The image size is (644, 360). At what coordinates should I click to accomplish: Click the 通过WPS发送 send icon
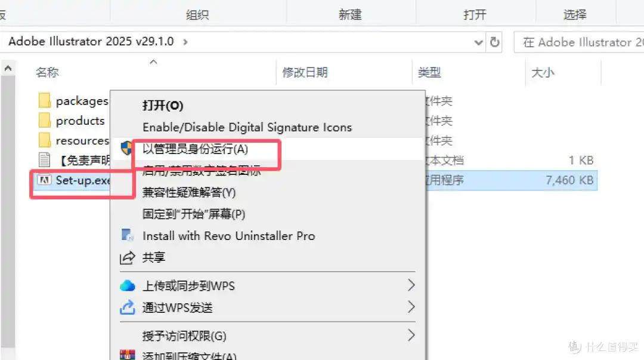pyautogui.click(x=128, y=307)
